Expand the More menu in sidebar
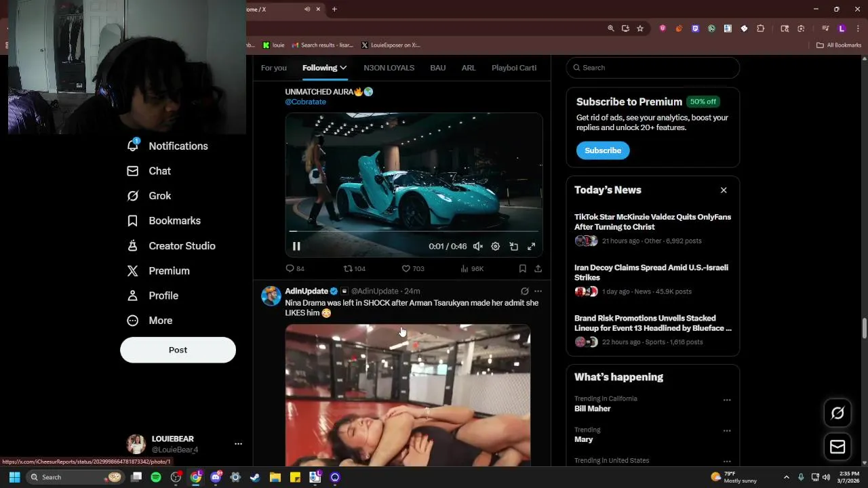The width and height of the screenshot is (868, 488). (150, 321)
